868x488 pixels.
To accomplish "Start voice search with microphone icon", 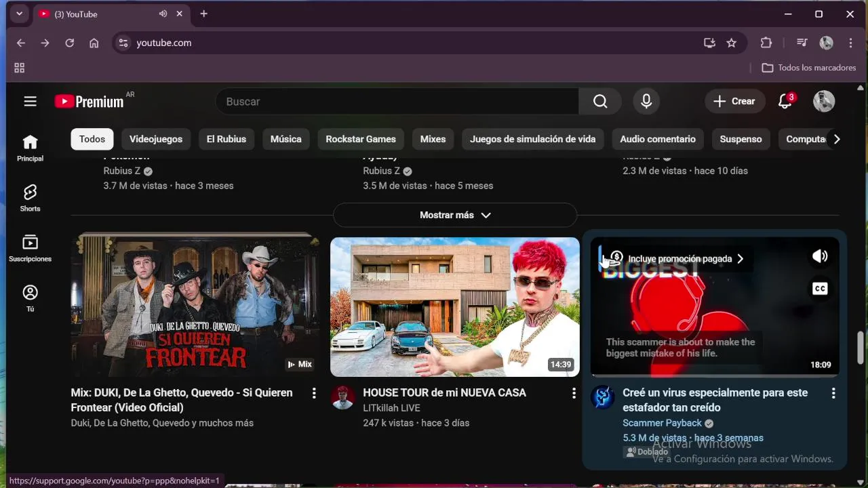I will click(x=646, y=102).
